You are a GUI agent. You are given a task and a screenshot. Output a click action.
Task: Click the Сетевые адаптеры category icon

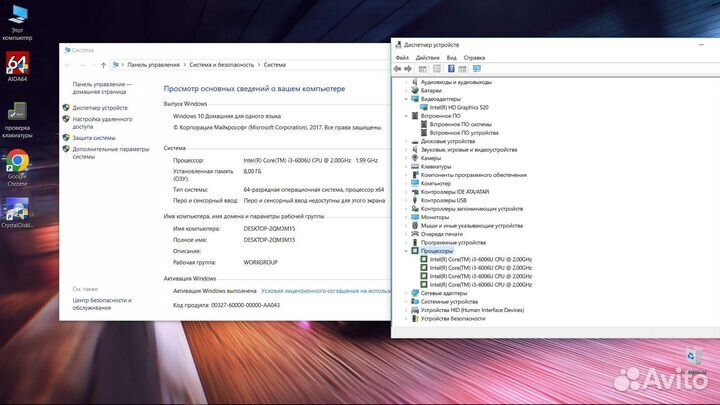coord(415,293)
